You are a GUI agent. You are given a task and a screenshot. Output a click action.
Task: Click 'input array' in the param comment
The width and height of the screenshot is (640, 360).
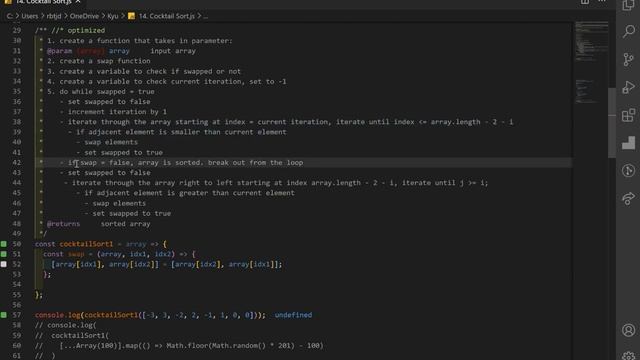[x=173, y=51]
